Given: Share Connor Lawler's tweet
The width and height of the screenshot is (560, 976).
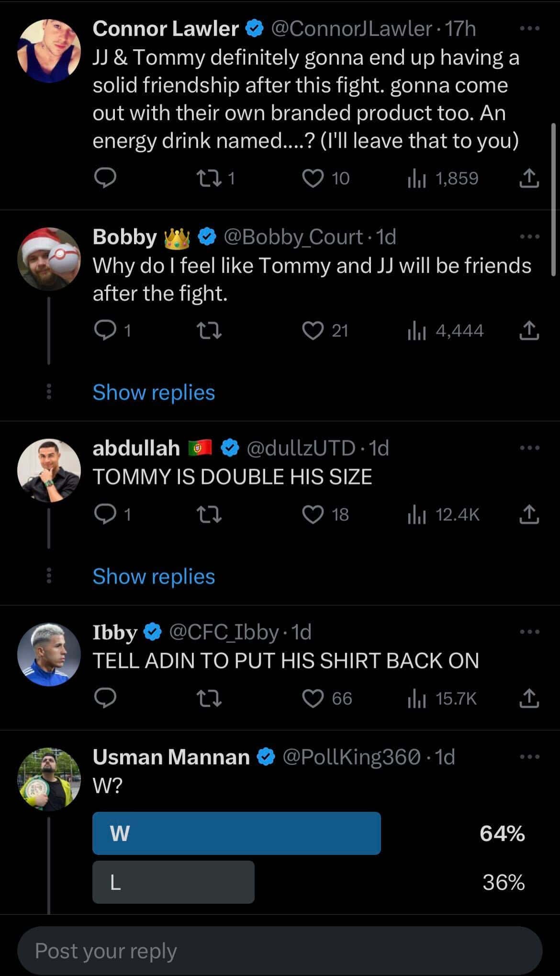Looking at the screenshot, I should click(529, 179).
